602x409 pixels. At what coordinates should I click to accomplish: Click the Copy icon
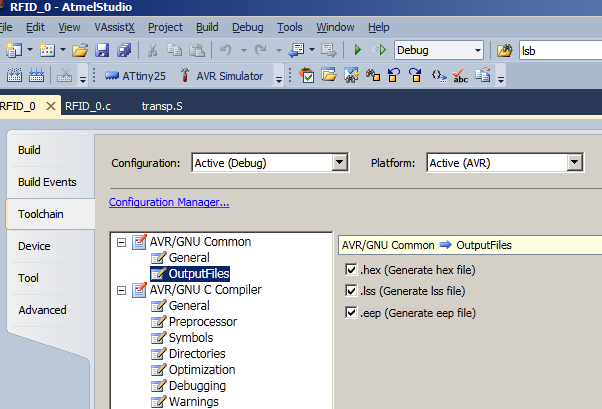click(174, 50)
